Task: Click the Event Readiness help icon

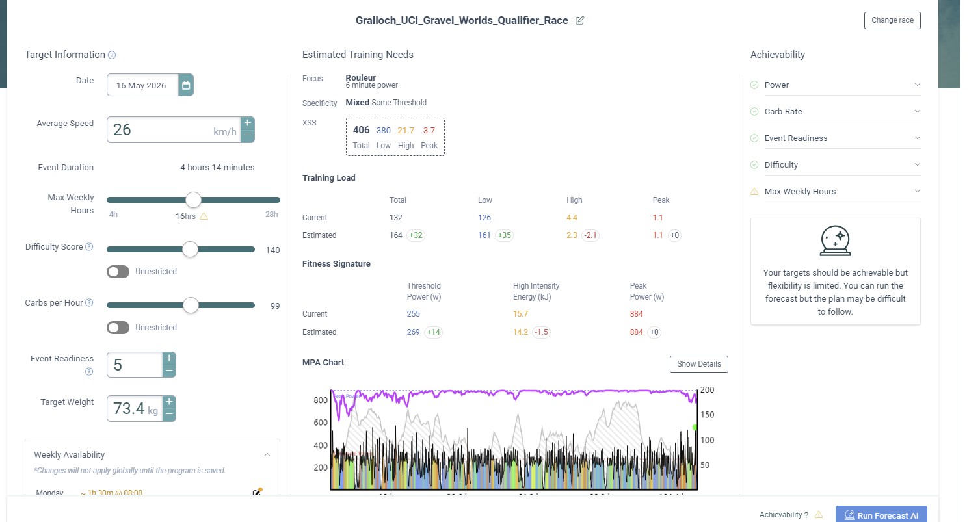Action: (89, 372)
